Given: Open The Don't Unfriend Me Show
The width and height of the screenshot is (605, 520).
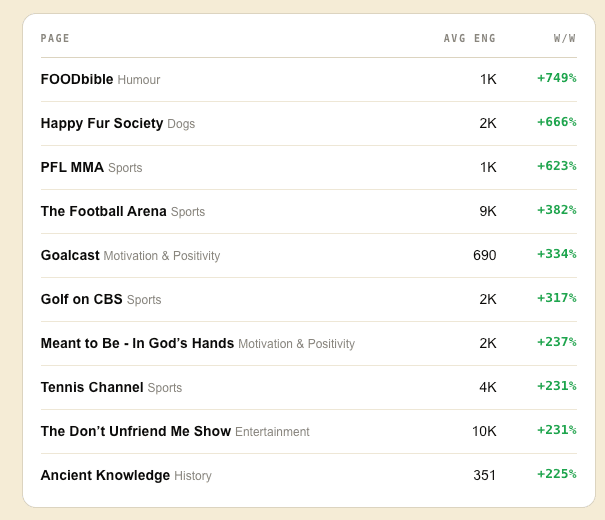Looking at the screenshot, I should point(136,431).
